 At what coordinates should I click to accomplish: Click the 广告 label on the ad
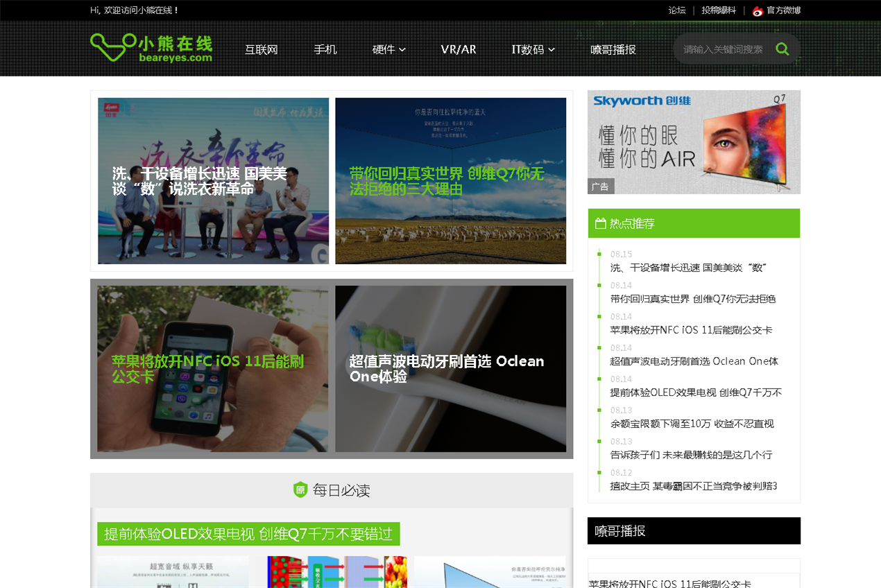pyautogui.click(x=601, y=187)
